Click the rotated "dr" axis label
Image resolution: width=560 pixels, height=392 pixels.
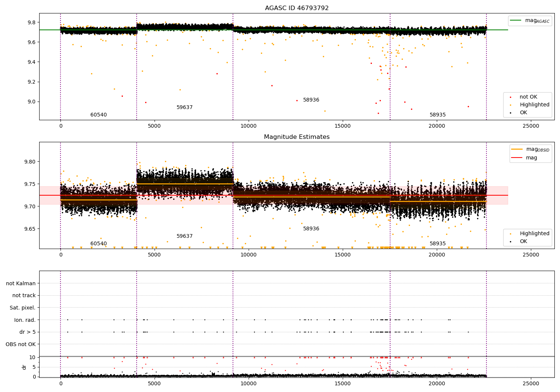(24, 367)
